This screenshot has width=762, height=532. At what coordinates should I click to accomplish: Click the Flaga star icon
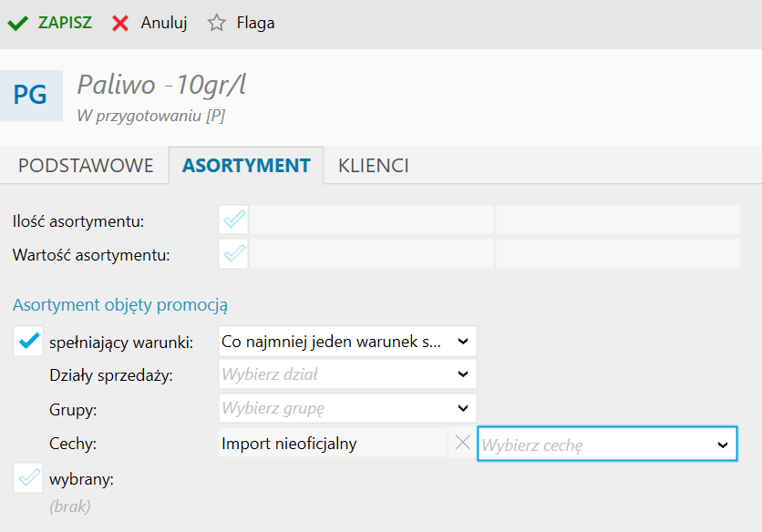(216, 24)
